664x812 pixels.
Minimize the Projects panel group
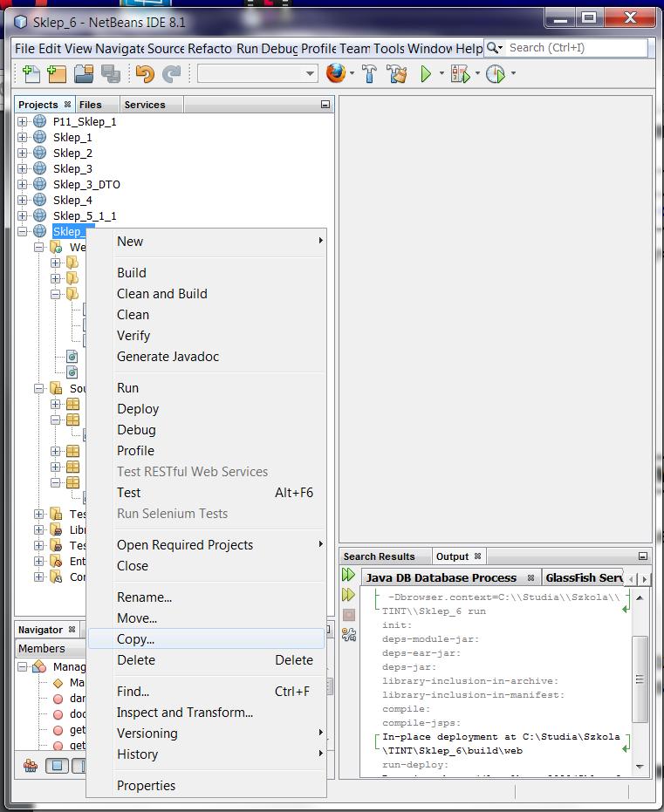(x=325, y=105)
